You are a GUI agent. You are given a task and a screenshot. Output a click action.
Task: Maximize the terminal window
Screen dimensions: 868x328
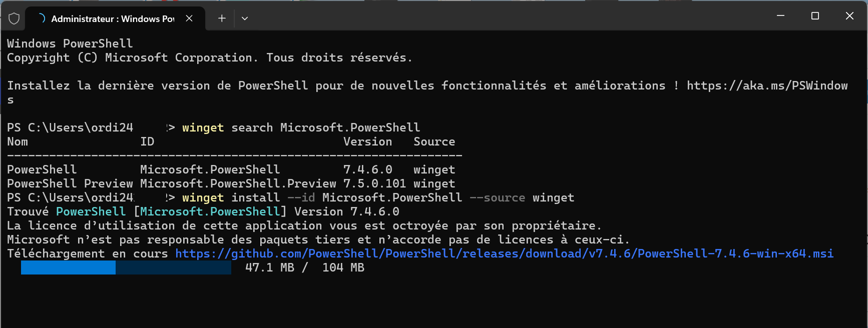(x=815, y=16)
